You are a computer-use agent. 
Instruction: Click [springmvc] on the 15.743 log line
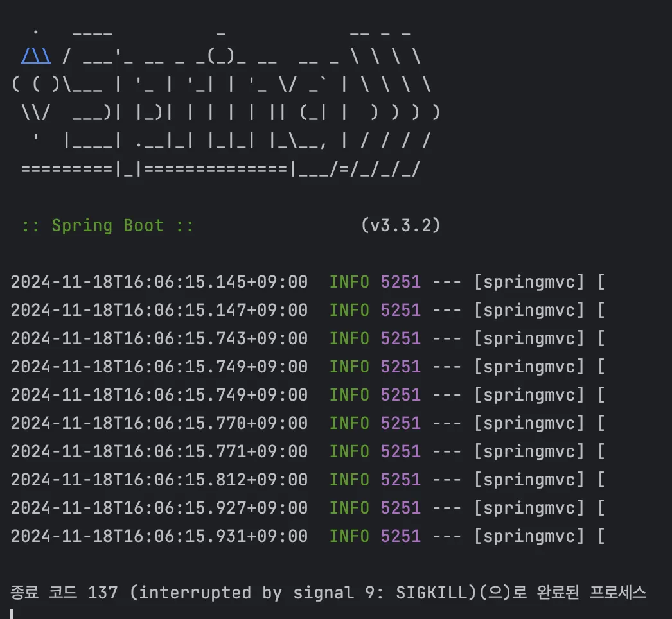pos(529,338)
